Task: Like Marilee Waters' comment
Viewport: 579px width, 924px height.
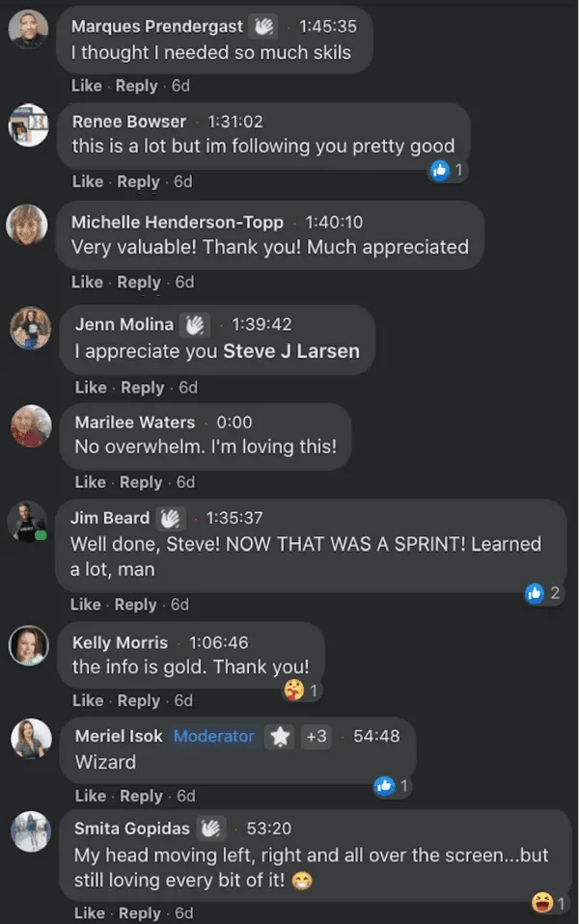Action: [90, 482]
